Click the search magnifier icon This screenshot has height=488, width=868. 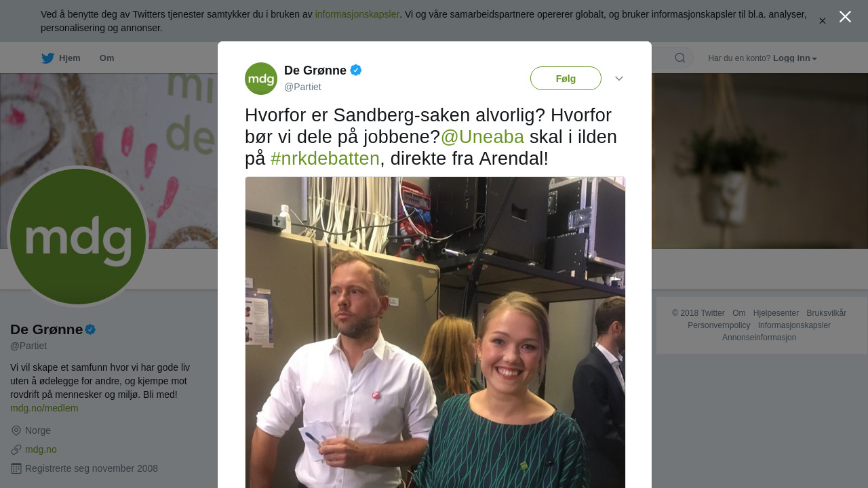click(679, 58)
